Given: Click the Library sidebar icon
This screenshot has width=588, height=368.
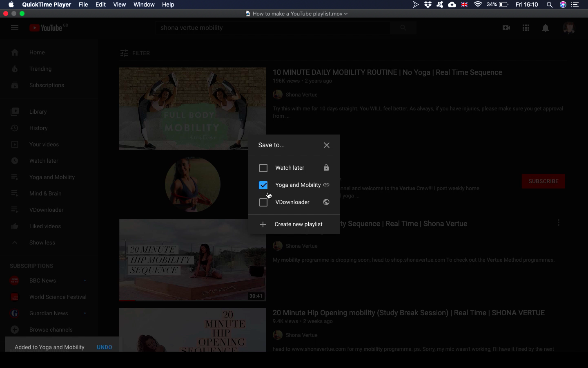Looking at the screenshot, I should point(15,112).
